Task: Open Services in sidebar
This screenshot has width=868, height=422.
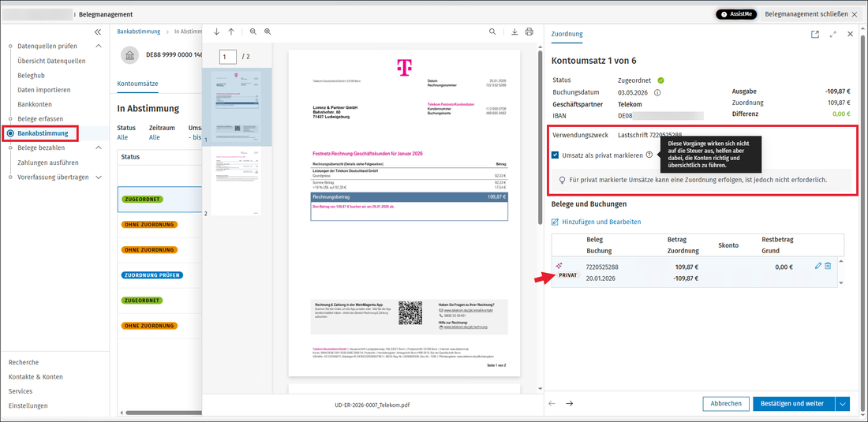Action: pos(20,391)
